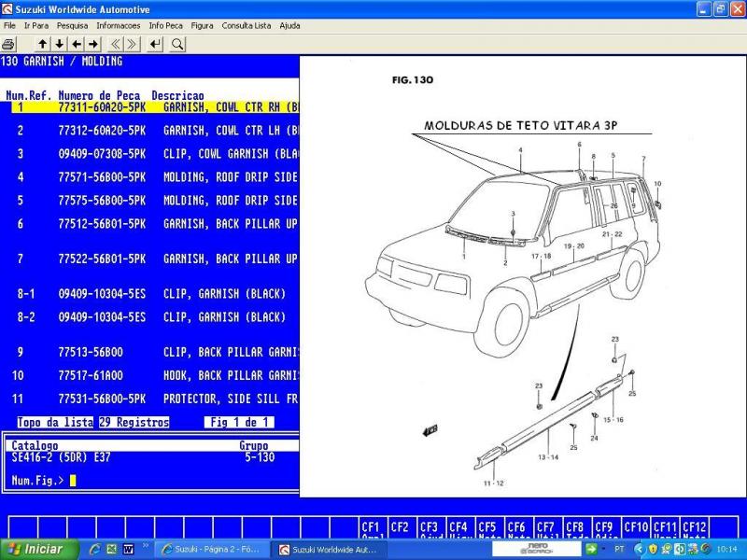Click the printer icon in the toolbar
The width and height of the screenshot is (747, 560).
tap(8, 44)
